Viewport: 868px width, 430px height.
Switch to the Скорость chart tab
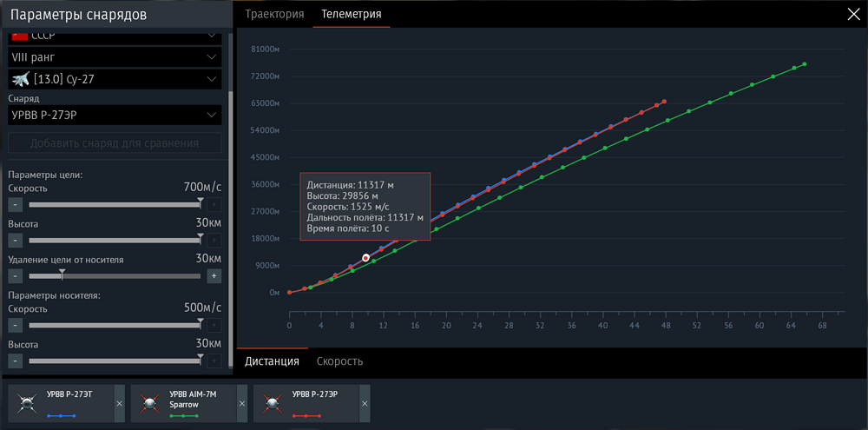click(340, 361)
